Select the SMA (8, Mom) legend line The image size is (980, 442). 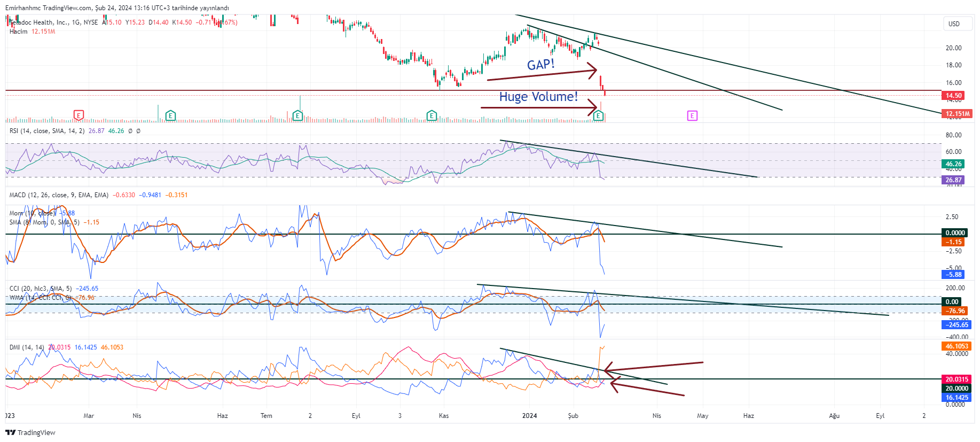(x=44, y=222)
